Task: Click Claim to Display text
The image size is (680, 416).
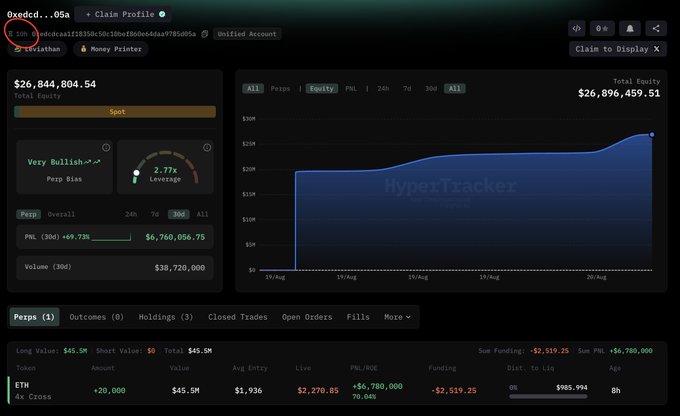Action: coord(611,49)
